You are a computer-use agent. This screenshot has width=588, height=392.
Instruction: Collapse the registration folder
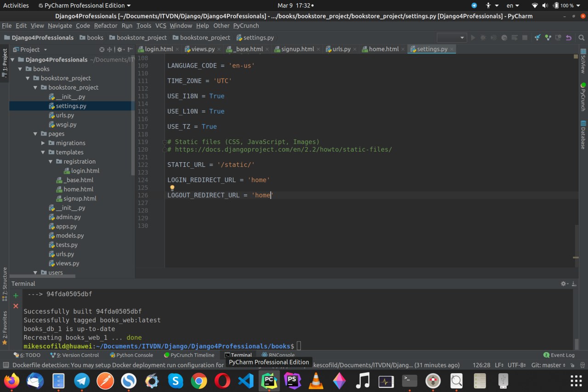(51, 161)
